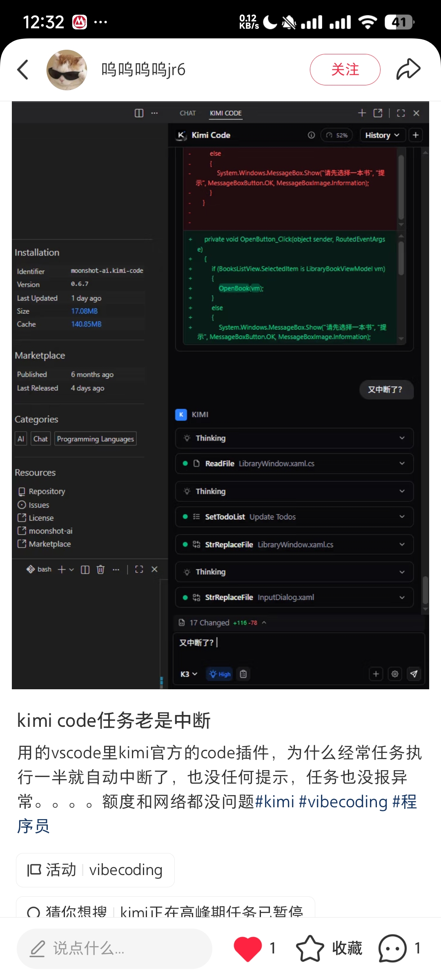Open the License resource link
This screenshot has width=441, height=980.
pos(36,518)
